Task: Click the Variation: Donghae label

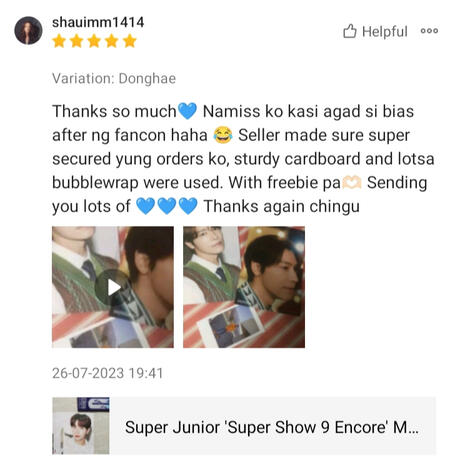Action: [x=114, y=79]
